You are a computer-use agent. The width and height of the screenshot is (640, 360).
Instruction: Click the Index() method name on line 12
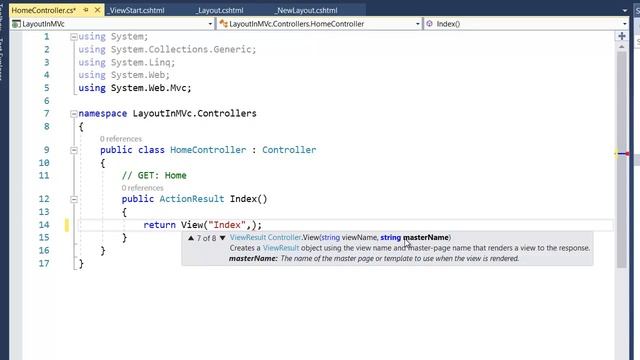(x=249, y=199)
